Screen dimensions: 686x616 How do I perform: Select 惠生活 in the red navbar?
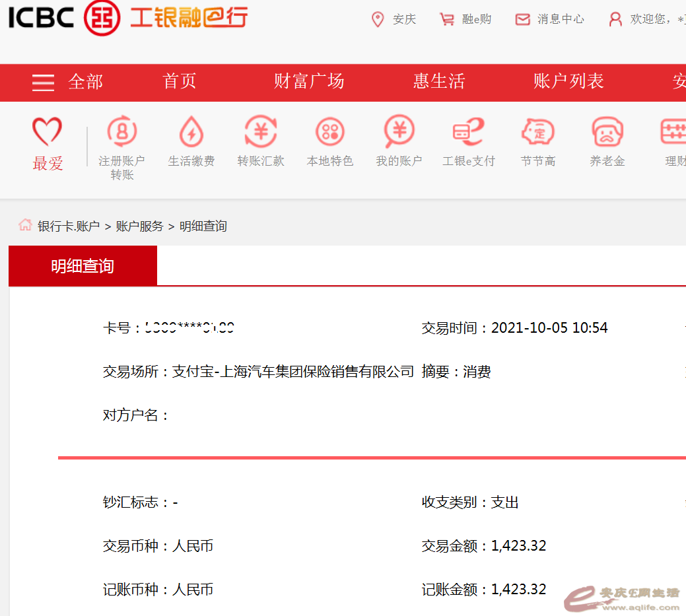click(x=439, y=81)
